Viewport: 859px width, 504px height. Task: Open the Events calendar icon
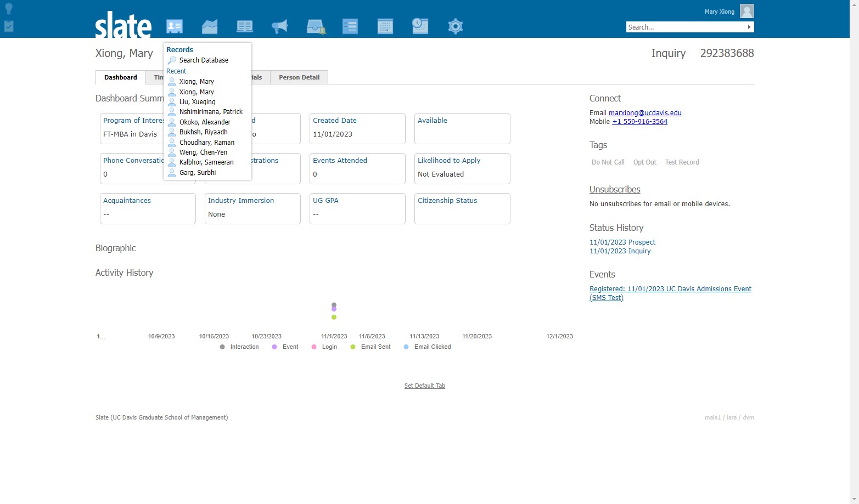click(x=385, y=26)
